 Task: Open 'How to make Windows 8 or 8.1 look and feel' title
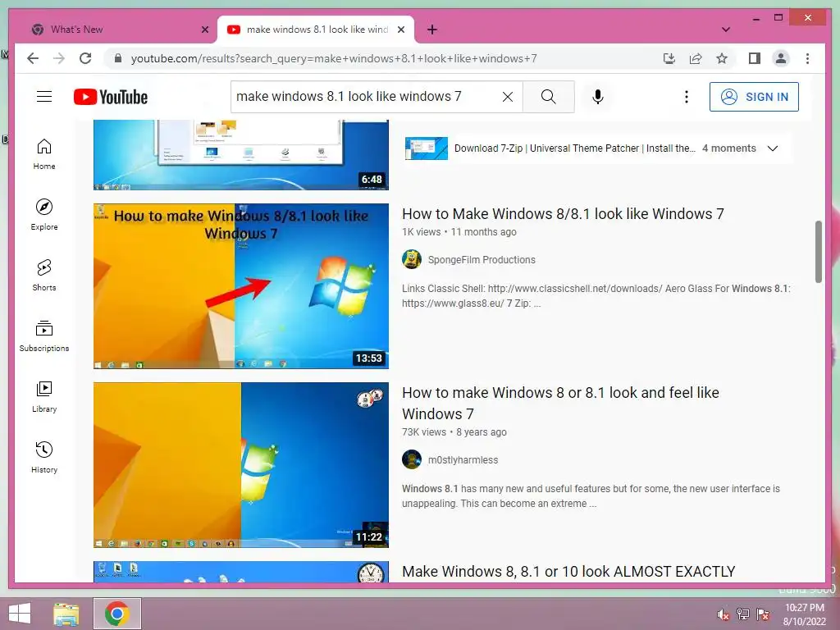coord(560,403)
